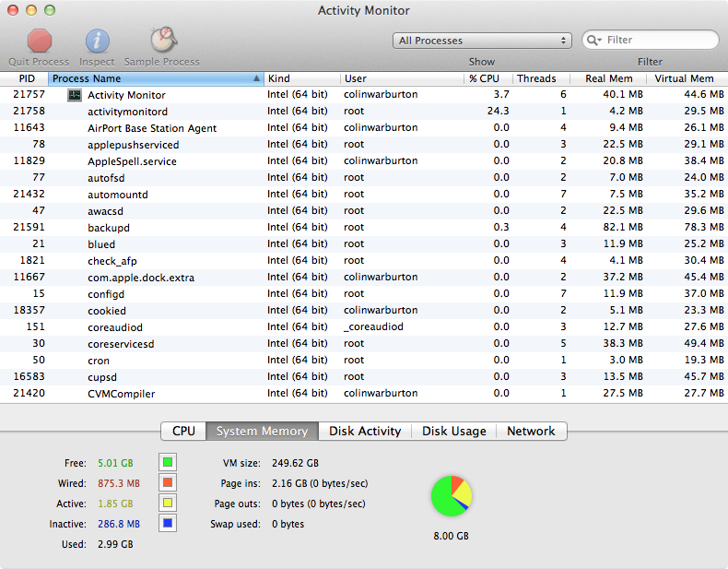Click the 8.00 GB total memory label
Image resolution: width=728 pixels, height=569 pixels.
tap(451, 536)
